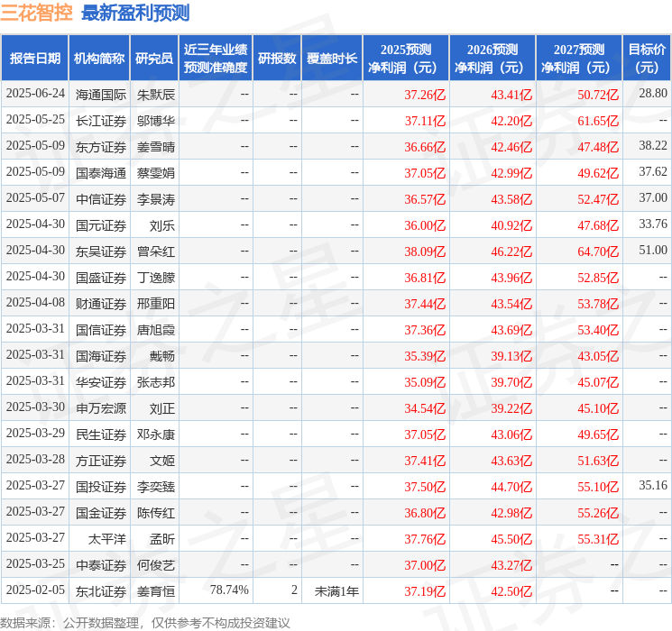Click analyst name 李景涛
The width and height of the screenshot is (672, 631).
tap(156, 199)
